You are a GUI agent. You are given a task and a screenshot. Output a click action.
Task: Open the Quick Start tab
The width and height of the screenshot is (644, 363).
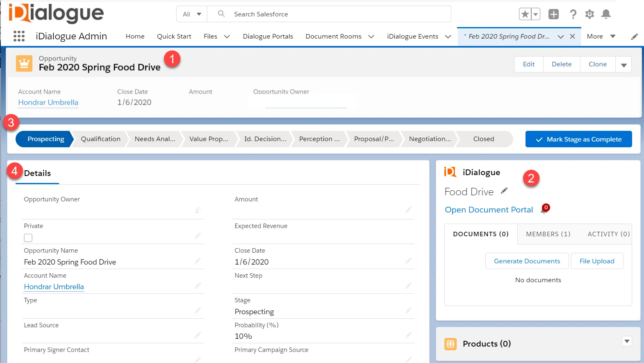(x=174, y=36)
